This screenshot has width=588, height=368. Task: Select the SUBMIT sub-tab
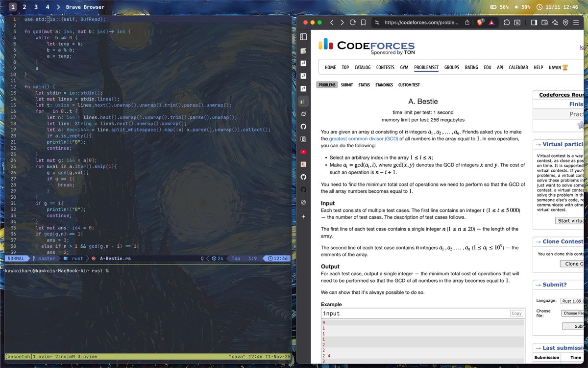(x=347, y=85)
